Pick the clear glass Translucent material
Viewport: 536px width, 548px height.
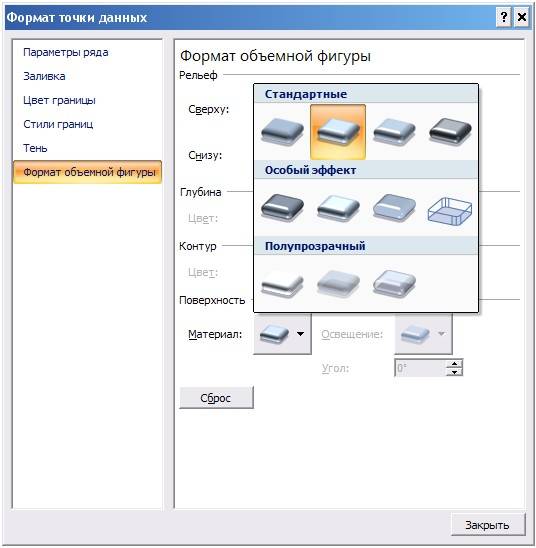[x=394, y=284]
